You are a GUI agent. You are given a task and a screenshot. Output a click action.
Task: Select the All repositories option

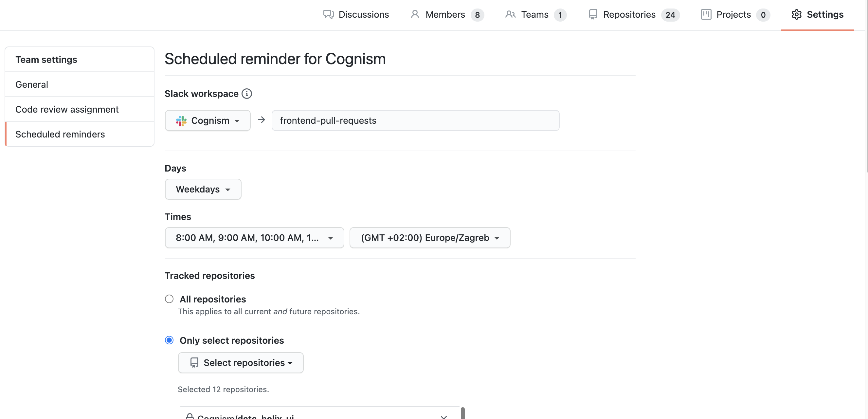coord(169,299)
